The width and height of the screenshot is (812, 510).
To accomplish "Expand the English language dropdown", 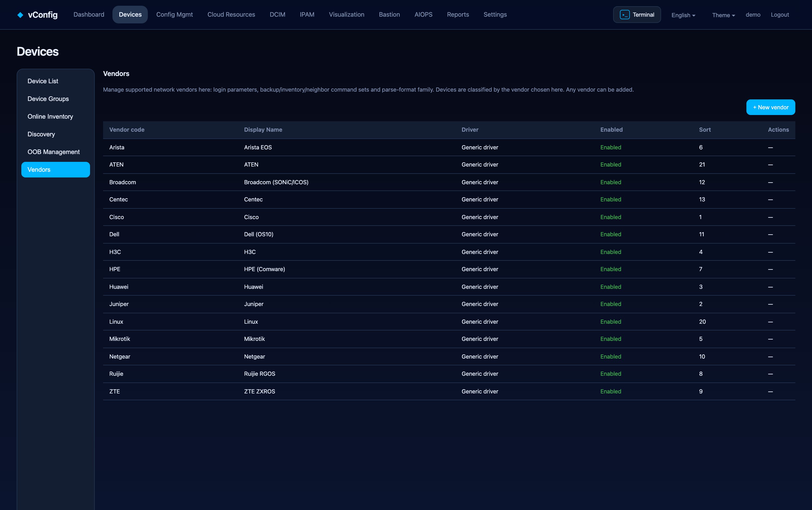I will tap(683, 15).
